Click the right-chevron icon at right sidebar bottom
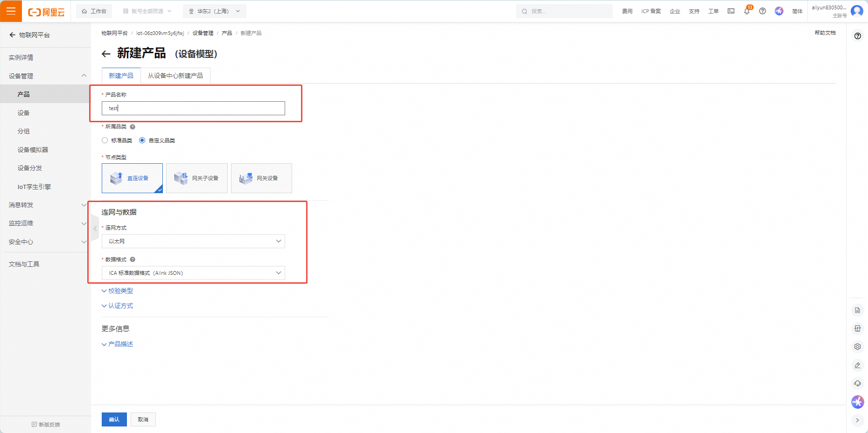Screen dimensions: 868x433 pos(857,420)
